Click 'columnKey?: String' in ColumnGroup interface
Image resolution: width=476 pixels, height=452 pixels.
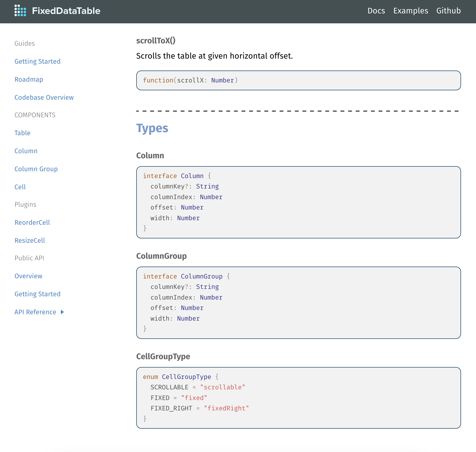pyautogui.click(x=185, y=287)
